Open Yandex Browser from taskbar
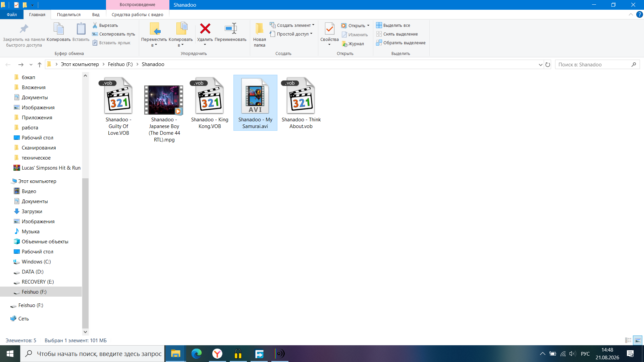Image resolution: width=644 pixels, height=362 pixels. [x=217, y=354]
